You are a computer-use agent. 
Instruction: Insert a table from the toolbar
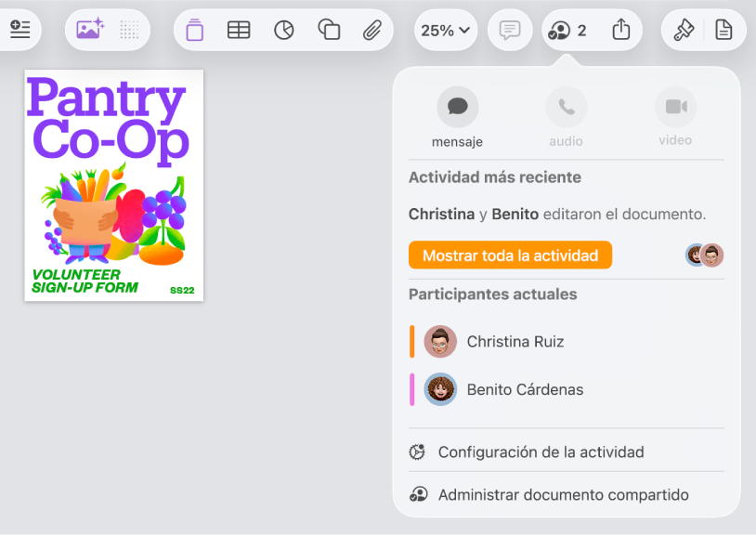pyautogui.click(x=239, y=30)
